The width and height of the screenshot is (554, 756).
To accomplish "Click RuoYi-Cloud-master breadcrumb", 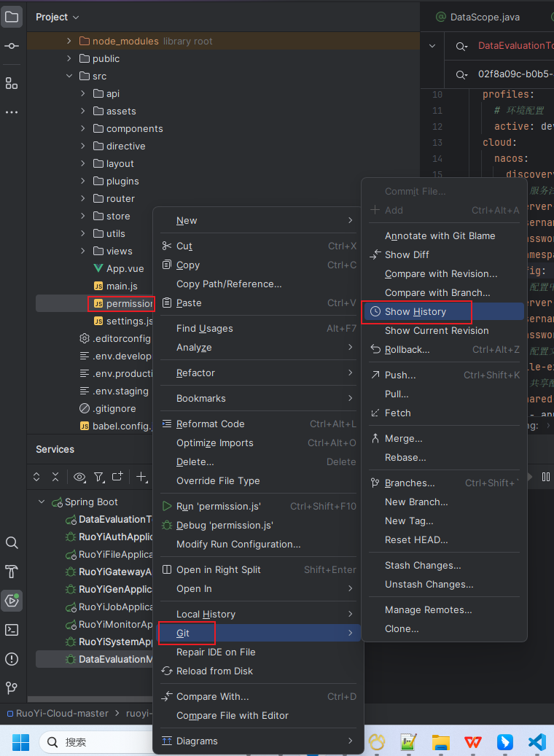I will coord(57,713).
